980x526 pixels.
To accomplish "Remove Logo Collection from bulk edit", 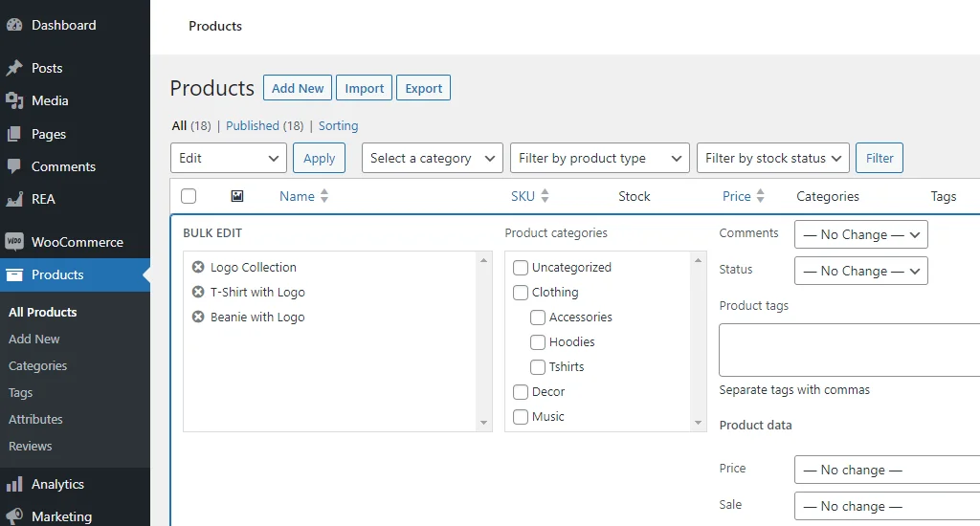I will coord(198,268).
